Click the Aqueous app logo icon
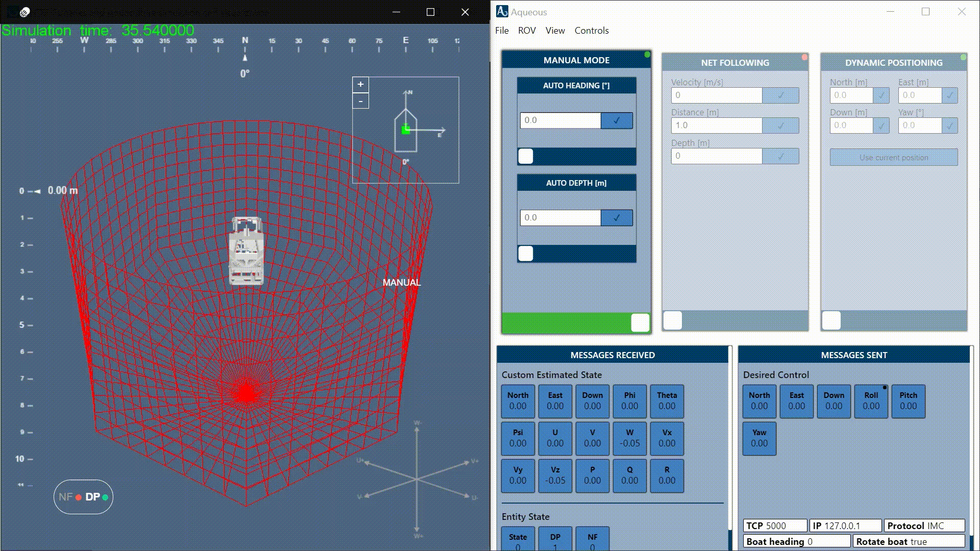The height and width of the screenshot is (551, 980). pos(502,12)
